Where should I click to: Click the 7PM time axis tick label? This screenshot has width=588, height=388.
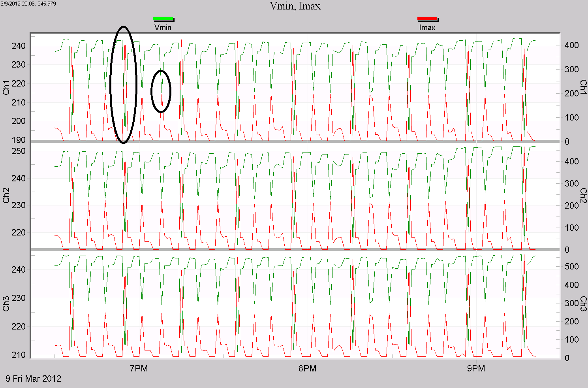139,369
